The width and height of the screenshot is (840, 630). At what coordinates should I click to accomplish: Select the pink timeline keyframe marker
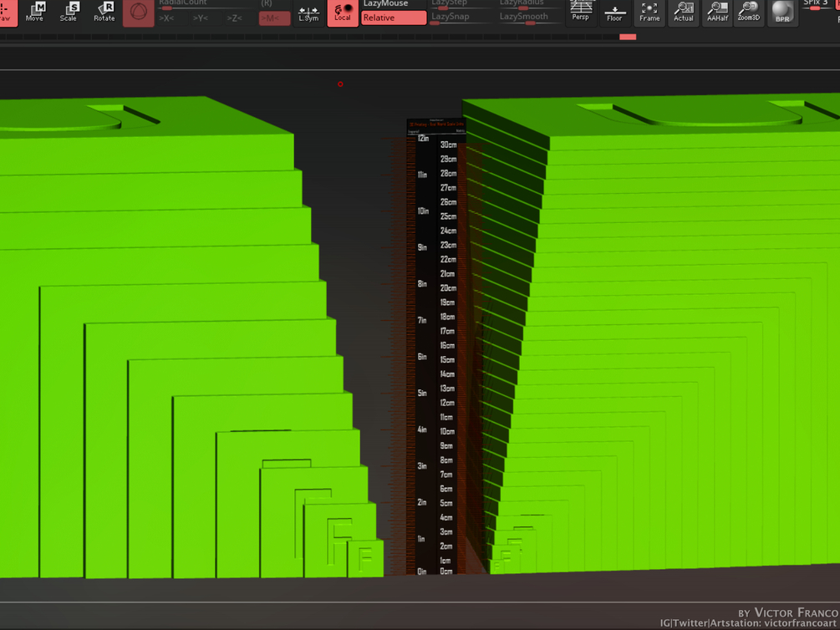628,37
